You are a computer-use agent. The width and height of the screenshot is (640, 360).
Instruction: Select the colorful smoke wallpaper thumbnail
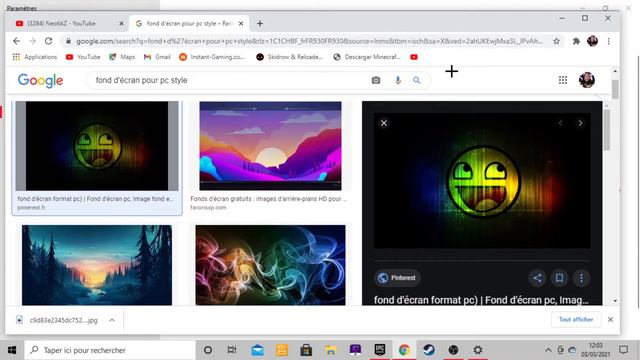click(270, 265)
